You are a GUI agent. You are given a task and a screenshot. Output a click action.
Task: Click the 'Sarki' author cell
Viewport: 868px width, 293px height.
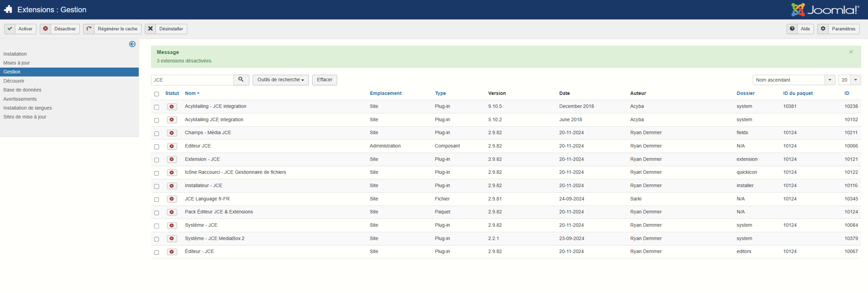636,199
